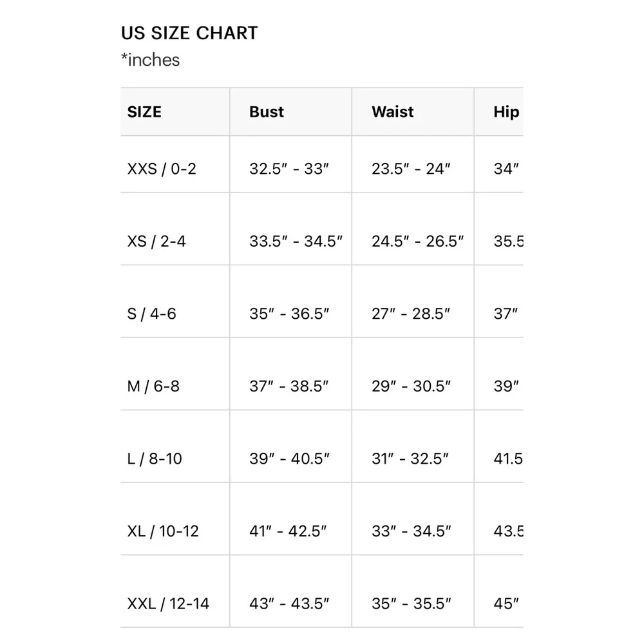Click the bust value 41" - 42.5"
The image size is (644, 644).
tap(288, 531)
